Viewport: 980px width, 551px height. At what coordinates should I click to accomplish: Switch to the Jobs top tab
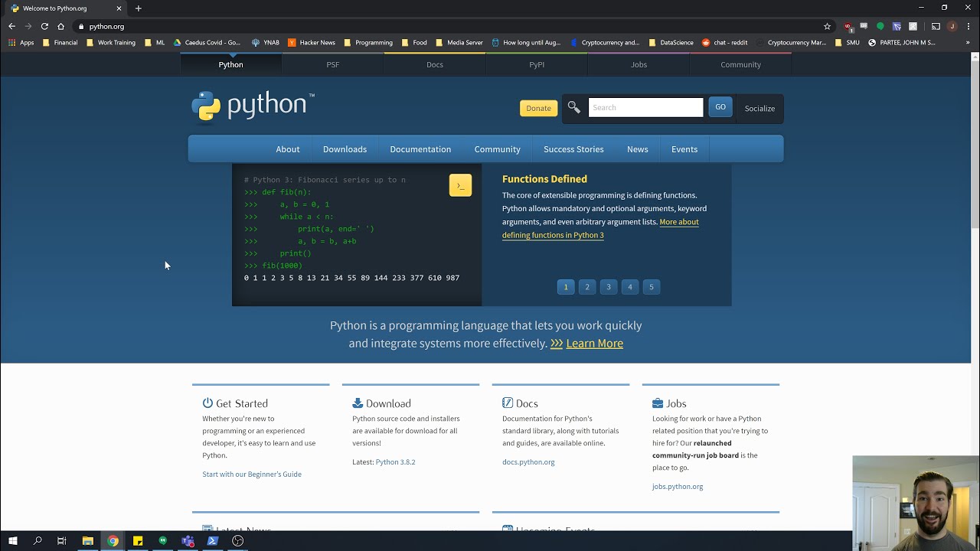click(639, 64)
